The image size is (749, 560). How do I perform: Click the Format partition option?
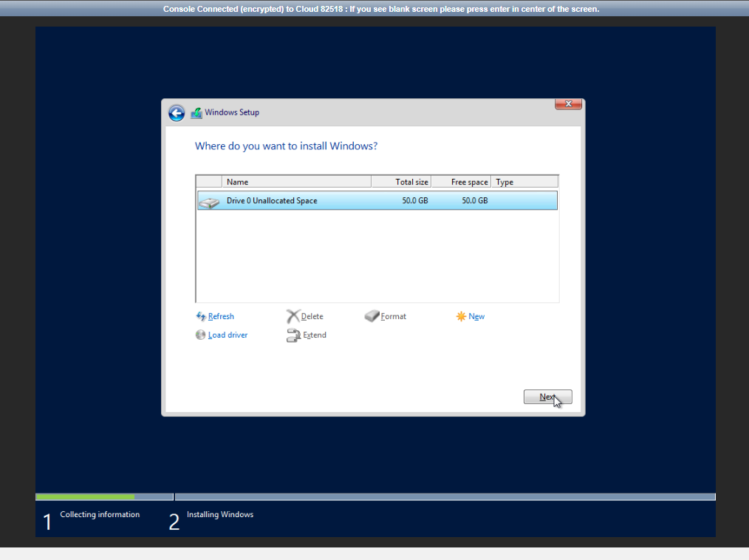tap(393, 316)
